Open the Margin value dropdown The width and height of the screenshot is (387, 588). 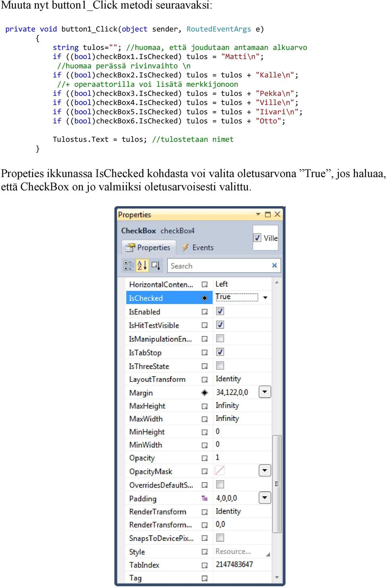click(x=264, y=392)
